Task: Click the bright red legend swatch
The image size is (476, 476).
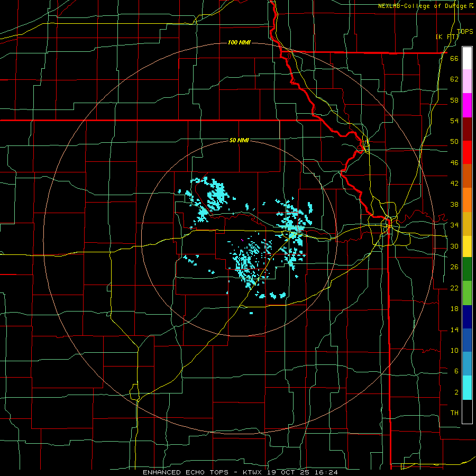Action: point(467,152)
